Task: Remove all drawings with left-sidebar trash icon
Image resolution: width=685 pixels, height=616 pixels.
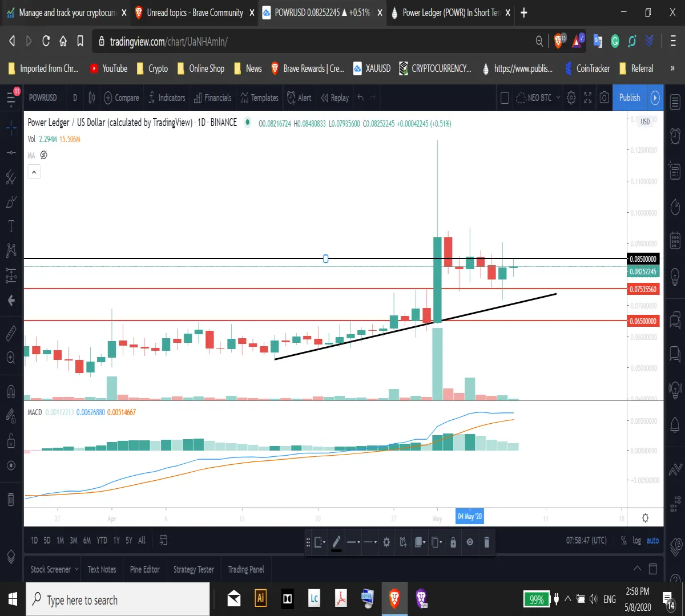Action: tap(11, 500)
